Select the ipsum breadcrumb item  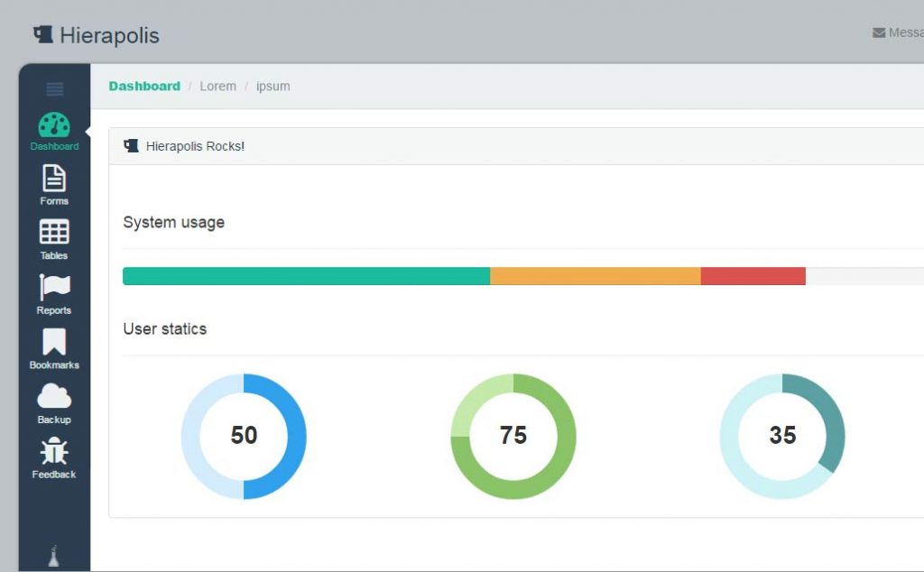pyautogui.click(x=273, y=86)
